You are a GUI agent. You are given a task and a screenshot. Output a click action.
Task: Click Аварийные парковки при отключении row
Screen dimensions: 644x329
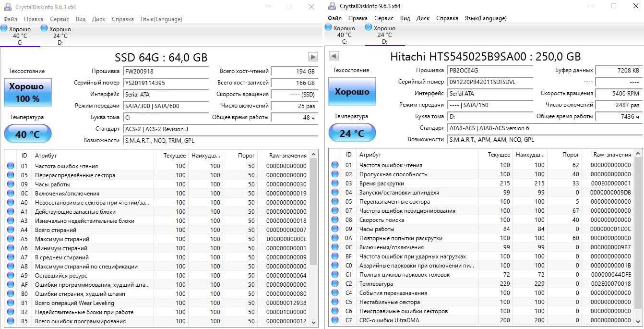tap(481, 266)
